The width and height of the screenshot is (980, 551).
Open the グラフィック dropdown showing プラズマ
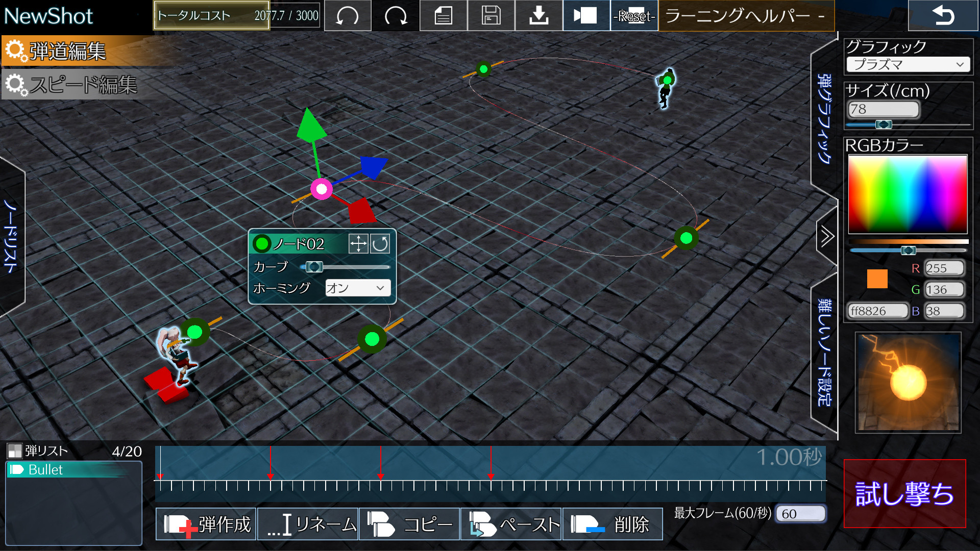908,65
